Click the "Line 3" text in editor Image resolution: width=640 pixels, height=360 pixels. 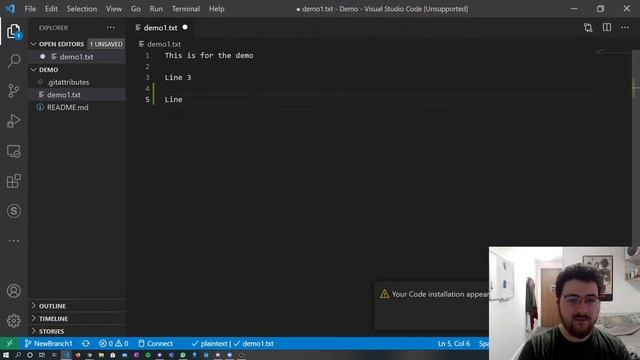tap(178, 78)
